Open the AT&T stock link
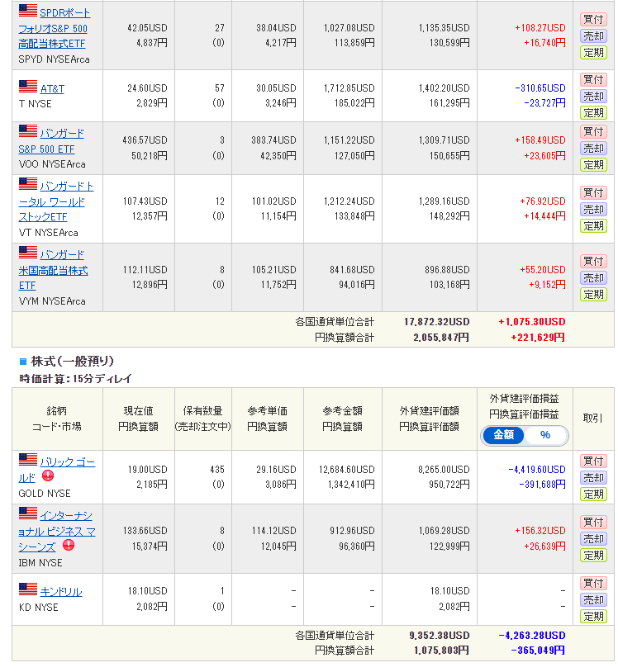This screenshot has height=672, width=618. pos(52,89)
